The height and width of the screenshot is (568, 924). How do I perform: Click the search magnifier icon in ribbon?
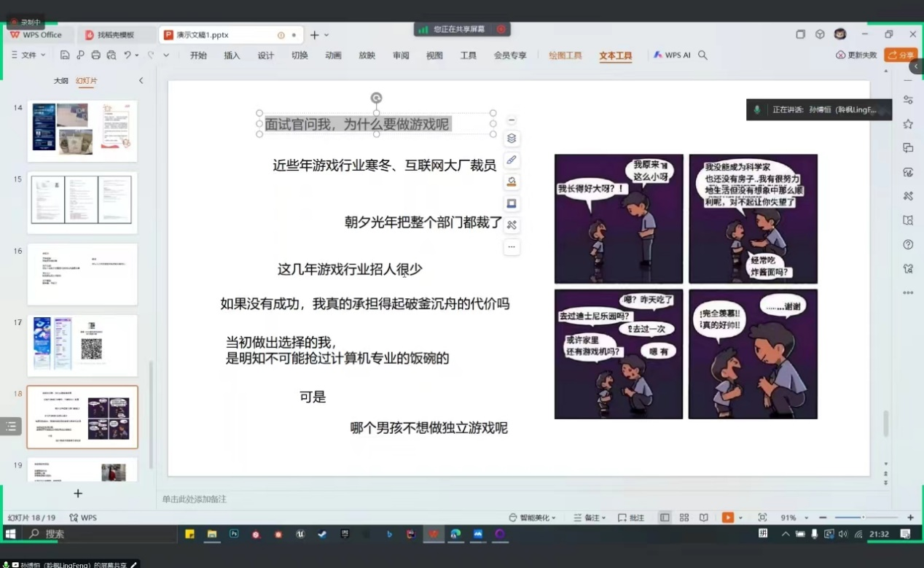(x=702, y=55)
